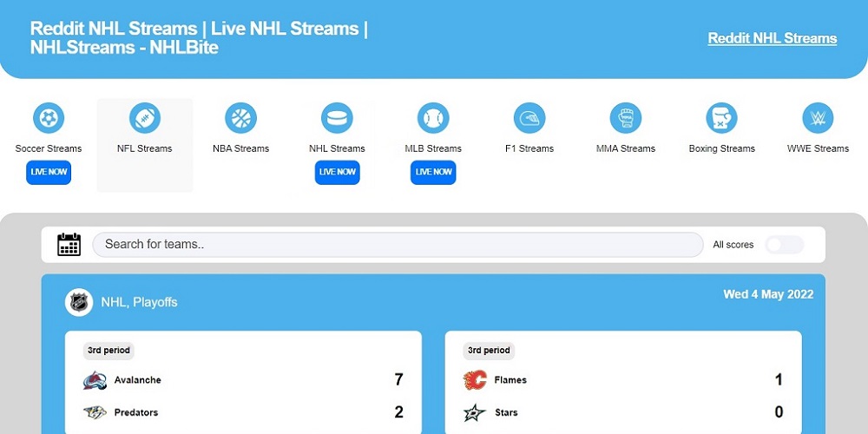The height and width of the screenshot is (434, 868).
Task: Click the Avalanche team name
Action: click(x=138, y=380)
